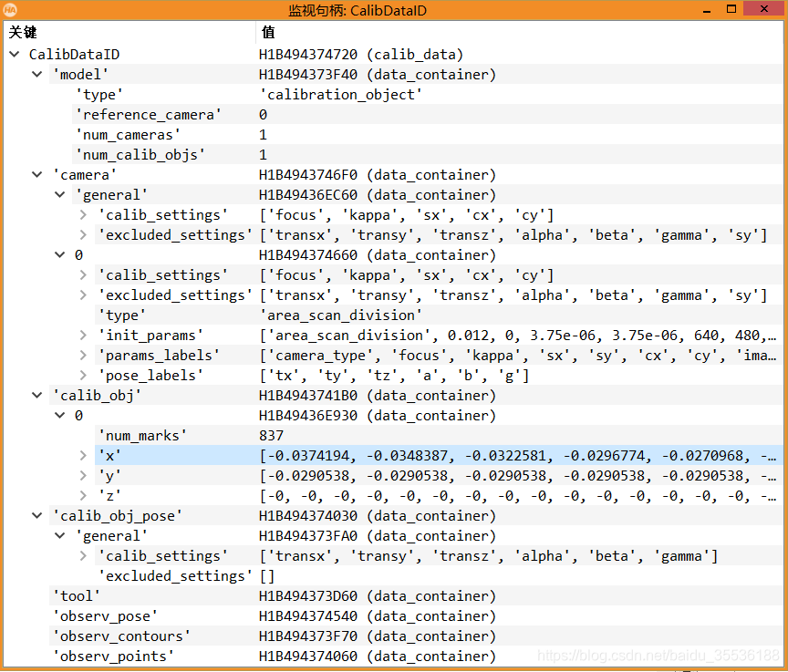Select the 'observ_points' row
This screenshot has height=672, width=788.
tap(416, 656)
